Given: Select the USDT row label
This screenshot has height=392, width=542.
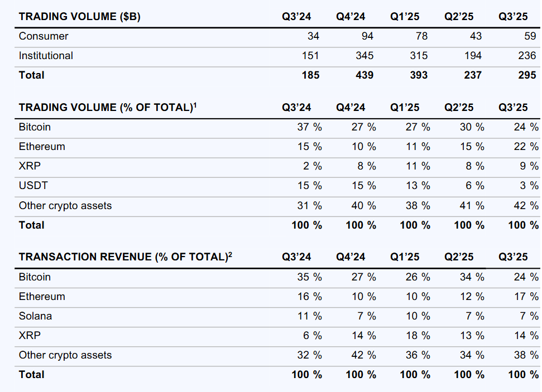Looking at the screenshot, I should [x=32, y=186].
